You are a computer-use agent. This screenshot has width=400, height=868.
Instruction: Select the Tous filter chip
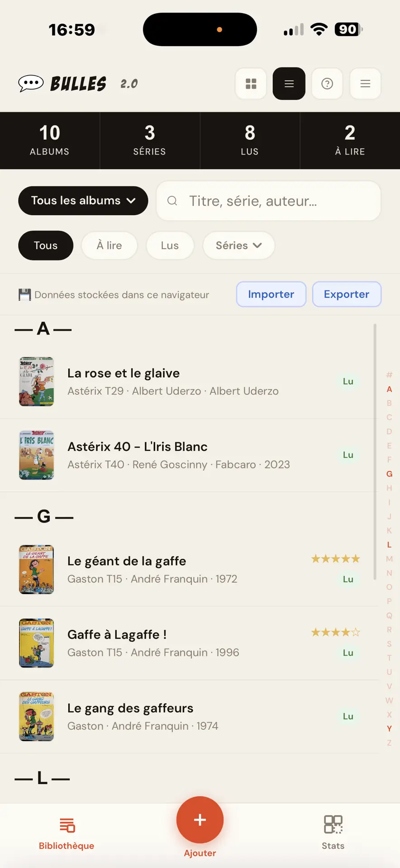tap(46, 245)
